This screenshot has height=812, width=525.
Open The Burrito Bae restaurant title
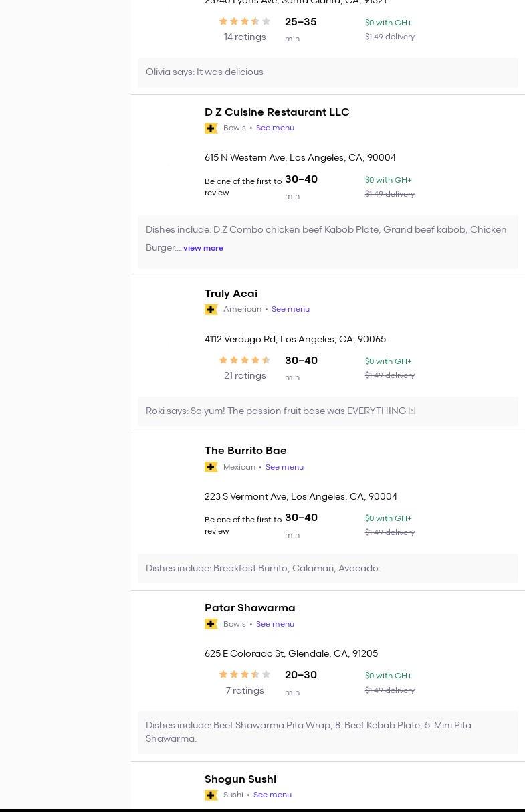click(245, 451)
